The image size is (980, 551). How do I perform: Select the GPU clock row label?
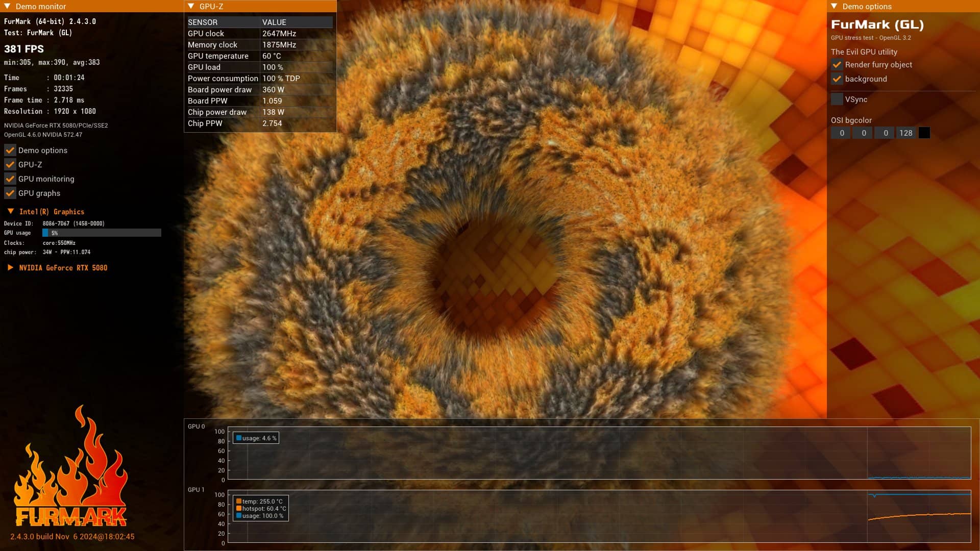206,34
